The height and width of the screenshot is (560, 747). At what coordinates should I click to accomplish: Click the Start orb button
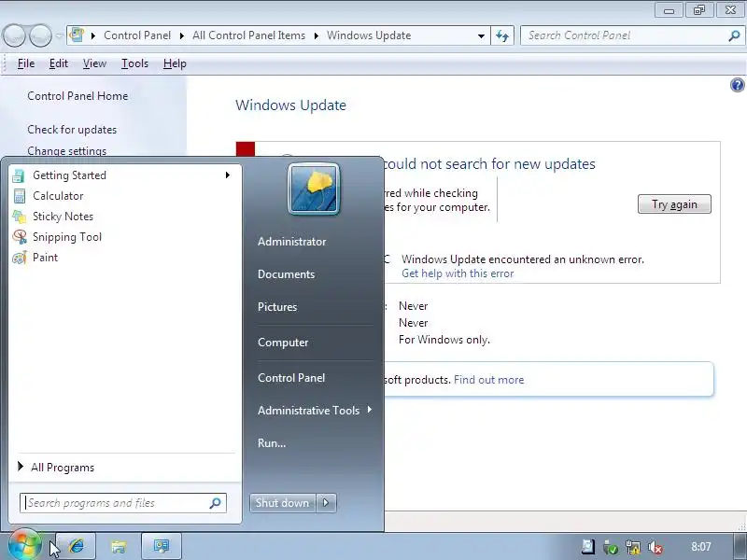[24, 545]
